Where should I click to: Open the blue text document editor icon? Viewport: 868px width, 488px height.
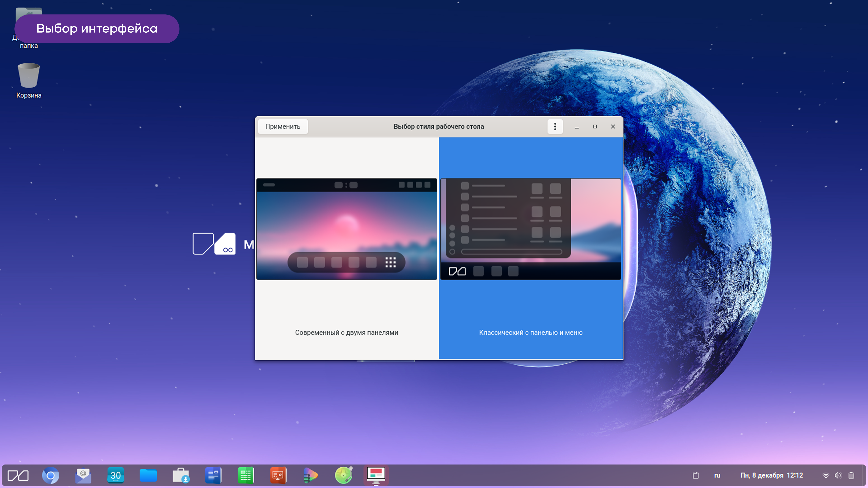[x=213, y=475]
